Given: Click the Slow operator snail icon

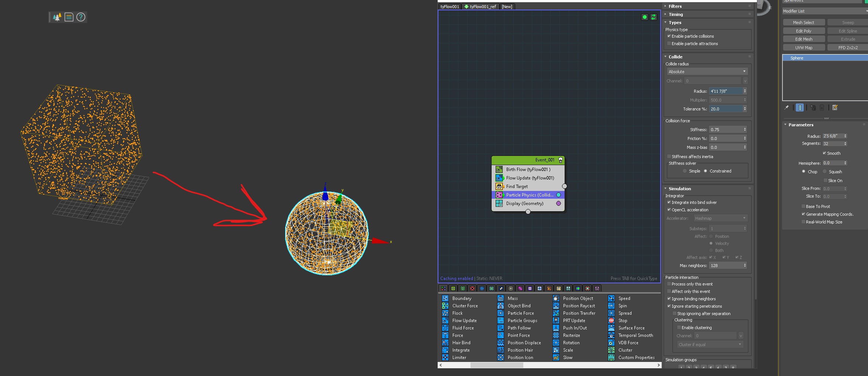Looking at the screenshot, I should pyautogui.click(x=556, y=358).
